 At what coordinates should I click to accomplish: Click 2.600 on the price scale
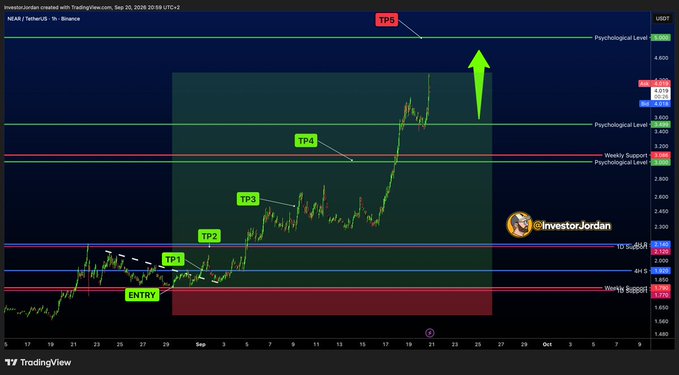tap(661, 197)
